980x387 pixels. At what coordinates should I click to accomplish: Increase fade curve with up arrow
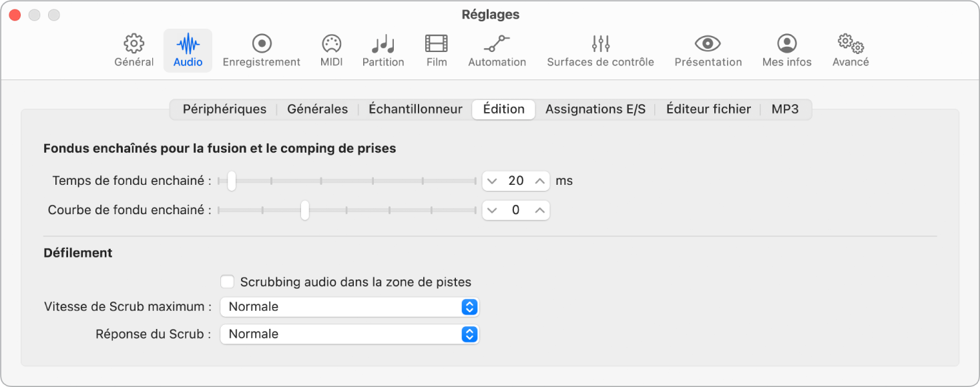point(540,210)
